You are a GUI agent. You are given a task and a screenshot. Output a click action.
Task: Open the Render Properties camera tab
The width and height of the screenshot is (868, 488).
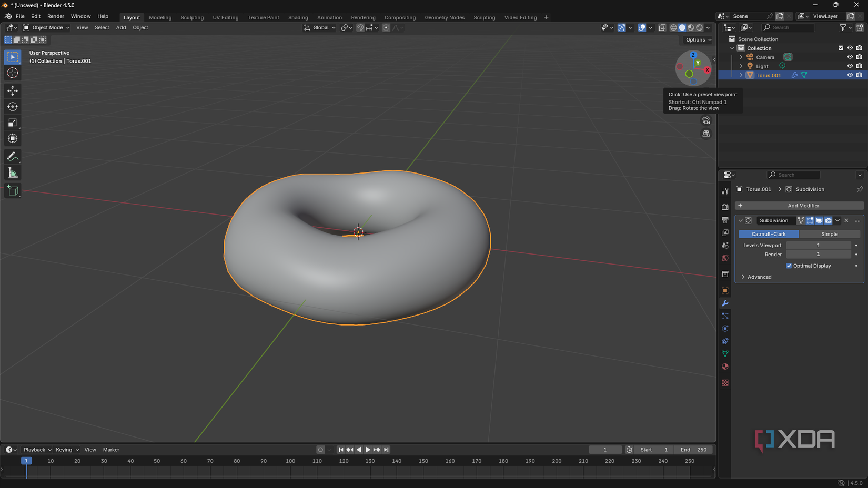pyautogui.click(x=725, y=207)
